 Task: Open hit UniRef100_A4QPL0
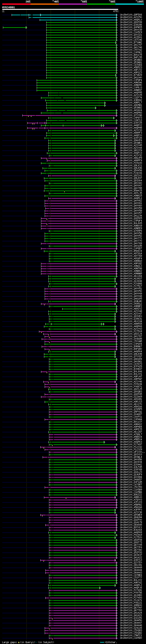[x=131, y=20]
